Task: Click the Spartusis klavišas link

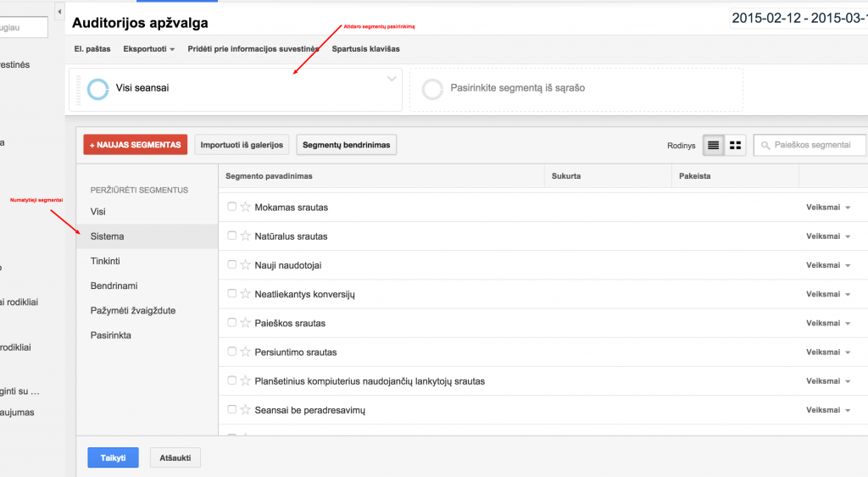Action: pyautogui.click(x=366, y=48)
